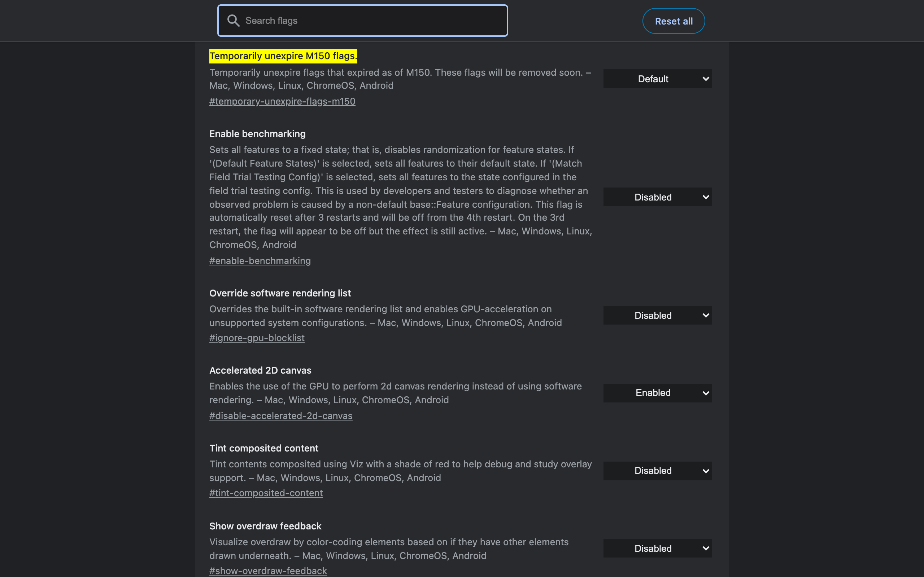Open the #disable-accelerated-2d-canvas link
Screen dimensions: 924x577
click(281, 415)
